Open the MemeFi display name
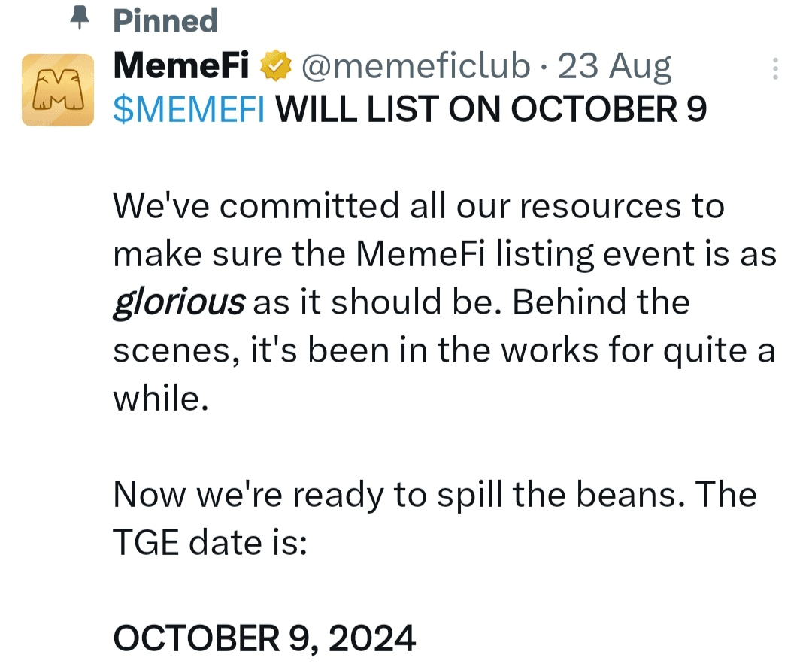The image size is (812, 667). 181,68
